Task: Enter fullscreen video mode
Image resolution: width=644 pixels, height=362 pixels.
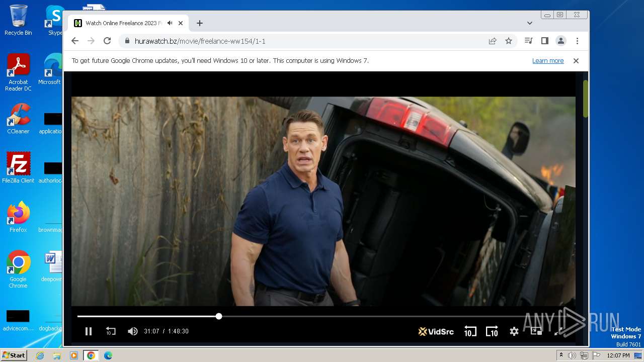Action: coord(558,331)
